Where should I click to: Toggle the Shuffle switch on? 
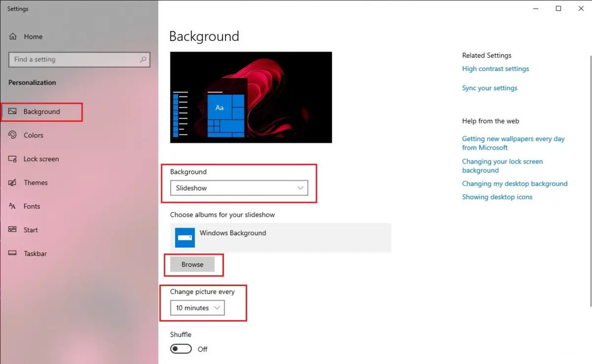tap(180, 349)
